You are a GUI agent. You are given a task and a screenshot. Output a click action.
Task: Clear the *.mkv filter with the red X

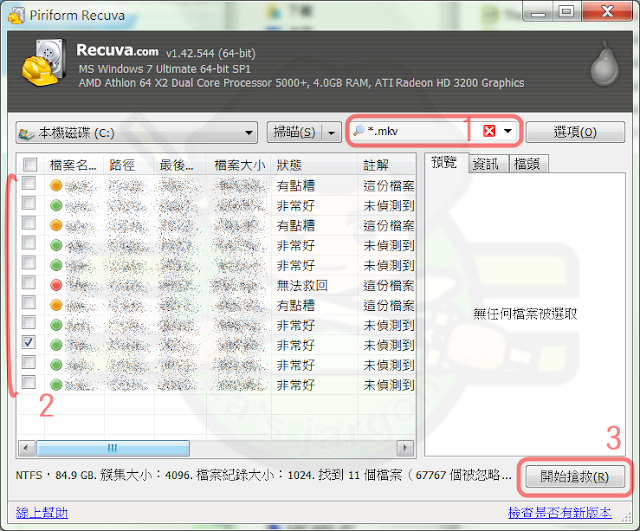coord(489,131)
